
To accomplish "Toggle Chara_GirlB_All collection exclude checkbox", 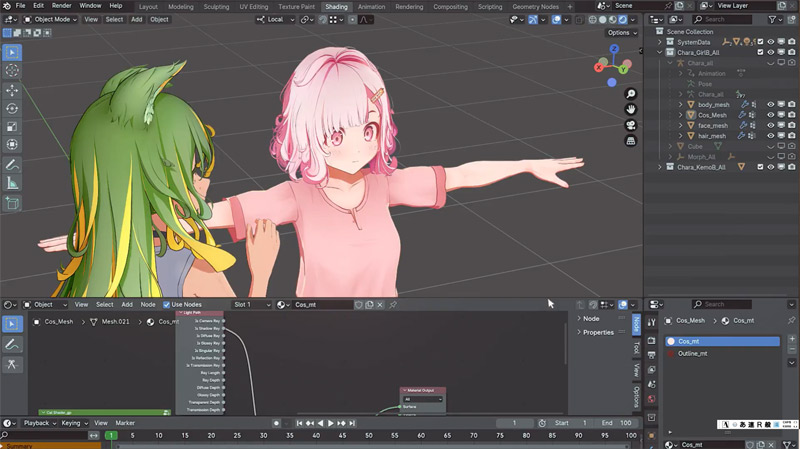I will (760, 52).
